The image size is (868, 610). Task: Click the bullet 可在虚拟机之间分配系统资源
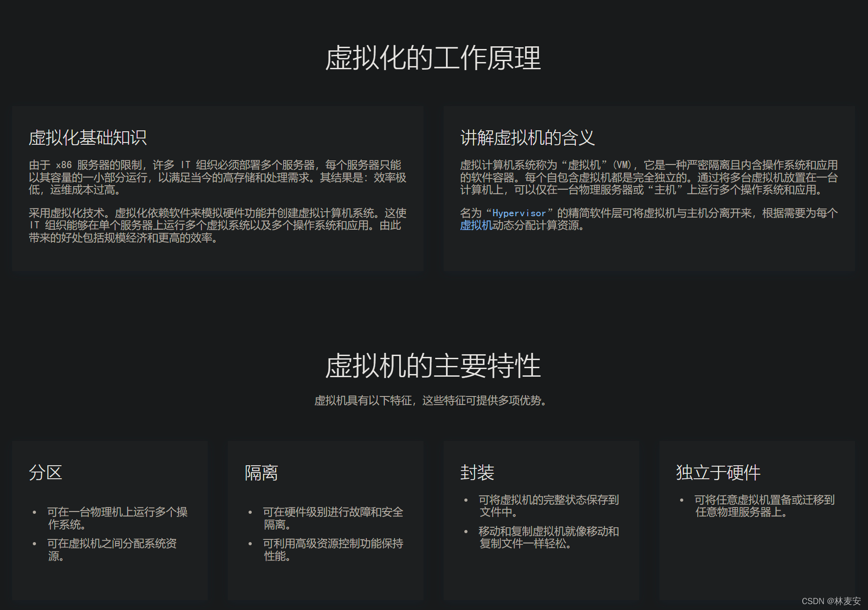pos(111,550)
